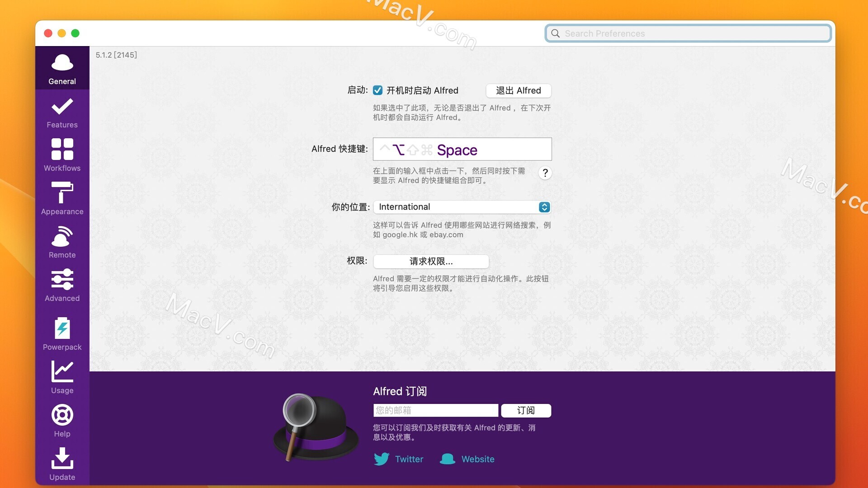868x488 pixels.
Task: Click the Alfred hotkey input field
Action: click(x=462, y=149)
